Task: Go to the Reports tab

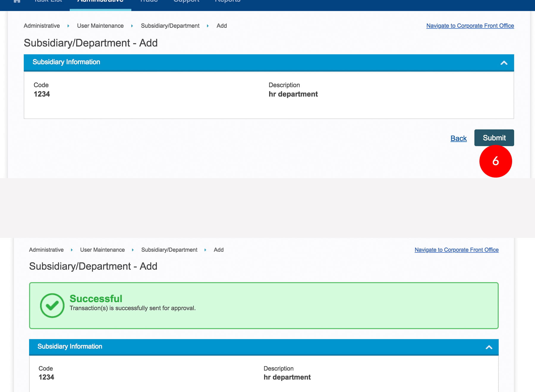Action: click(x=227, y=1)
